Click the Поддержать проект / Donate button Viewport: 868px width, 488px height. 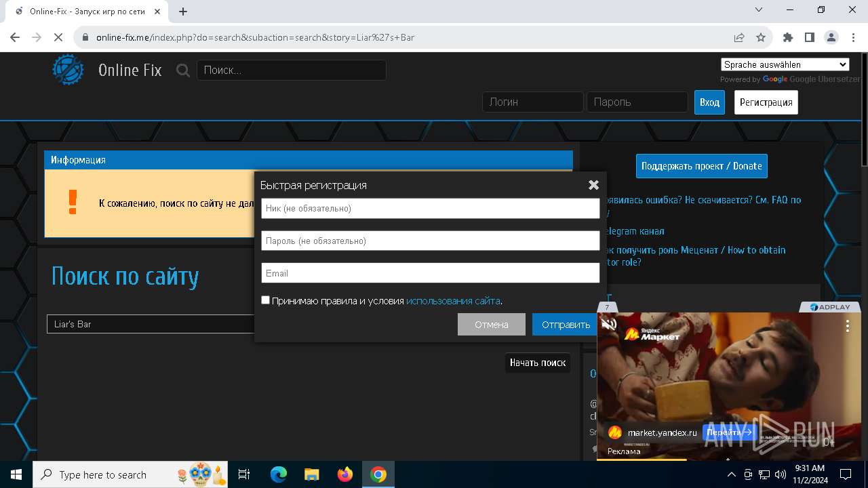(702, 166)
